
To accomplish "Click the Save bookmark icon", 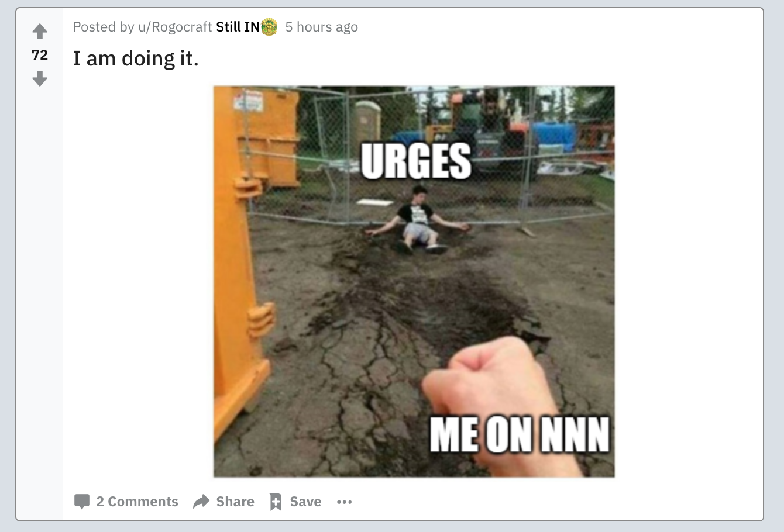I will coord(276,502).
